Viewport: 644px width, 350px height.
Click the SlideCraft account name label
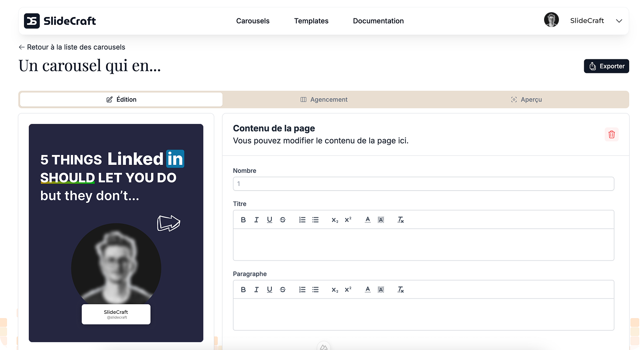point(587,21)
